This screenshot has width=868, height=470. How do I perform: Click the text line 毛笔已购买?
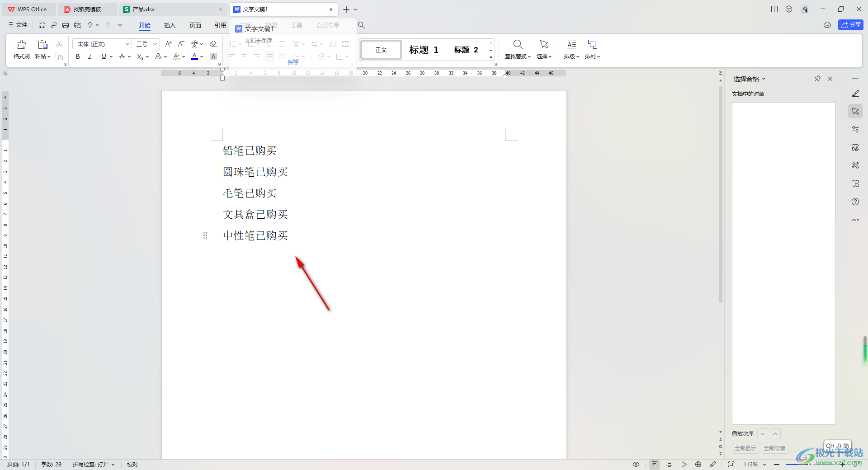[x=250, y=193]
